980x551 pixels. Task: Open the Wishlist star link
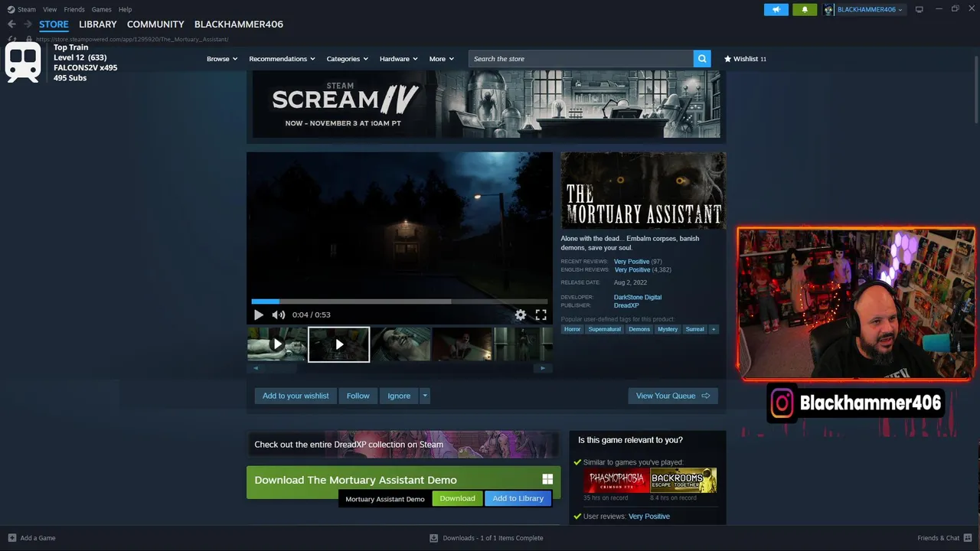(745, 59)
